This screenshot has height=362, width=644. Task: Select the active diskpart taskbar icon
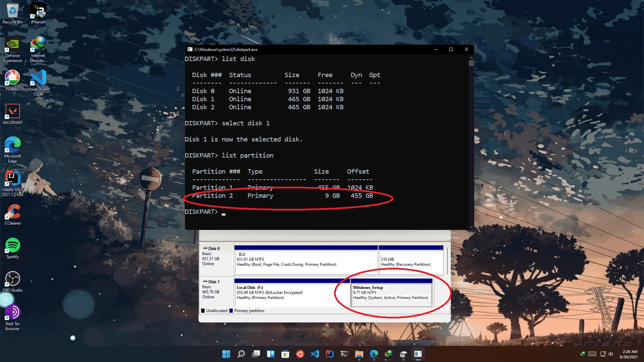point(418,354)
